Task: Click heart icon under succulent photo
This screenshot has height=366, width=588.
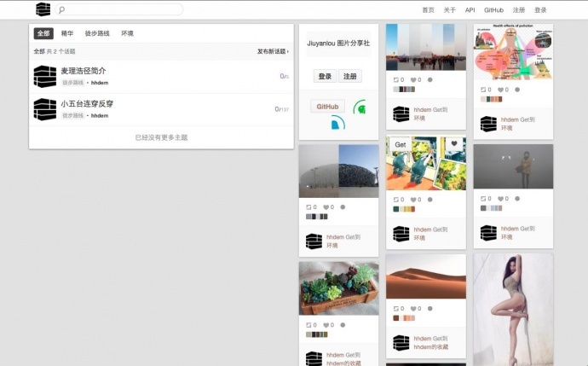Action: 326,325
